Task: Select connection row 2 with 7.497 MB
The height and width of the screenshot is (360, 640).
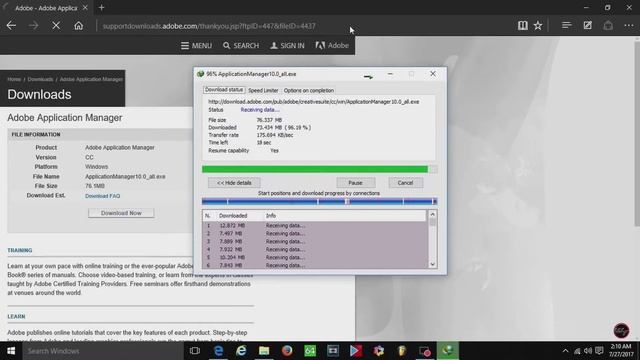Action: click(315, 233)
